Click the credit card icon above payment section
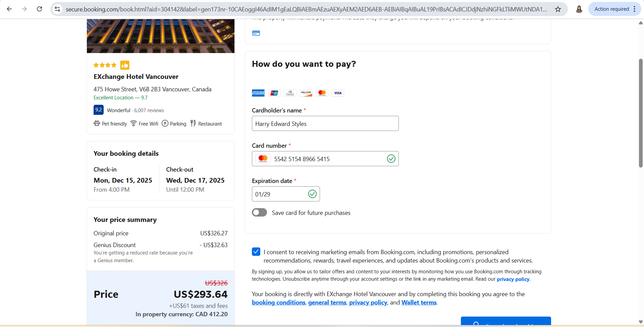644x327 pixels. (256, 33)
